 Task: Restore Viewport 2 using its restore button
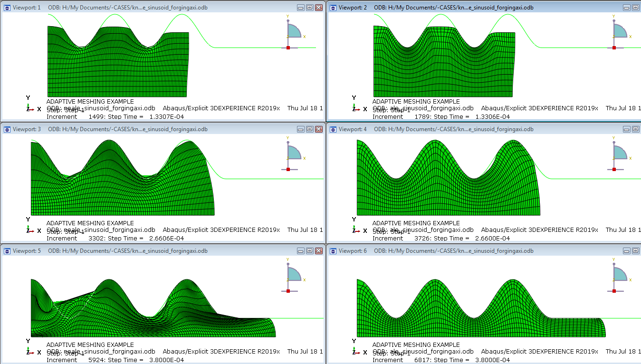[x=636, y=7]
